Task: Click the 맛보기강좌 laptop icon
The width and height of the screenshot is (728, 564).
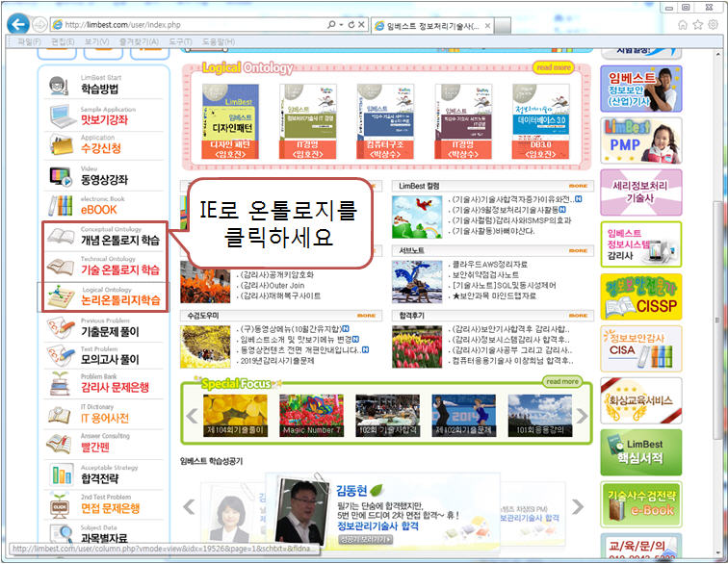Action: pos(62,116)
